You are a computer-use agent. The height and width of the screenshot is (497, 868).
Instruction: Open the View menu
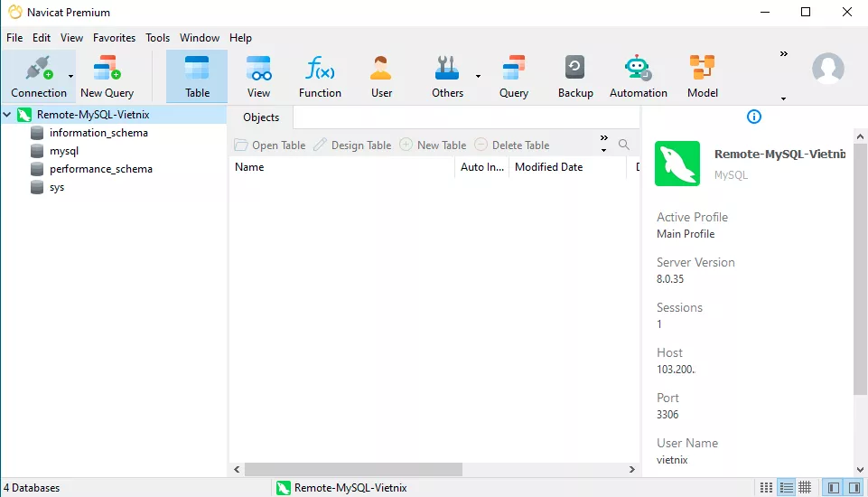coord(71,38)
